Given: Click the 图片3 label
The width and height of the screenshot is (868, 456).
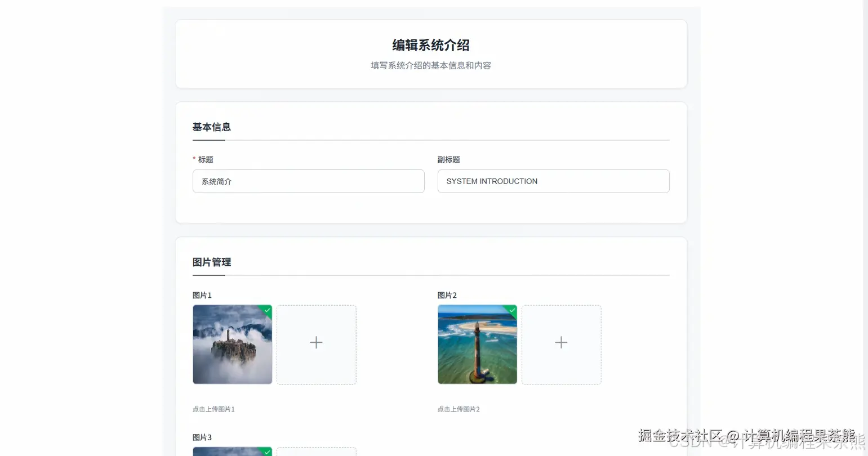Looking at the screenshot, I should 202,437.
